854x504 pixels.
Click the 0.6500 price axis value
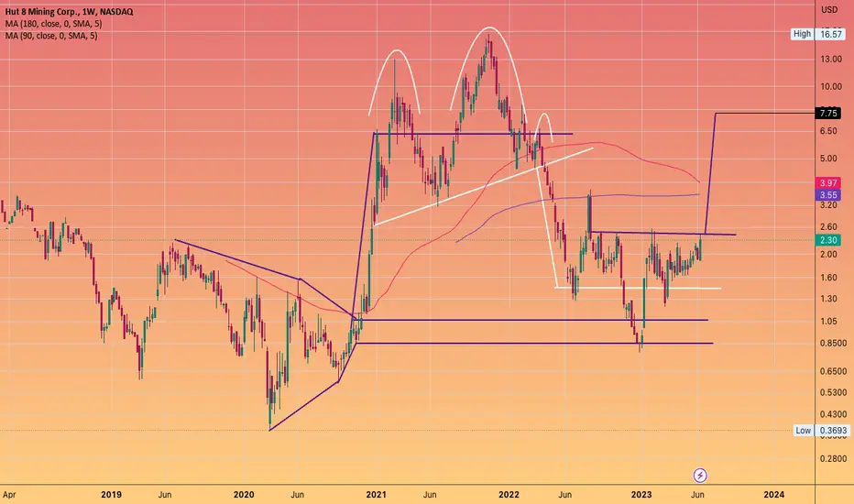pyautogui.click(x=833, y=371)
